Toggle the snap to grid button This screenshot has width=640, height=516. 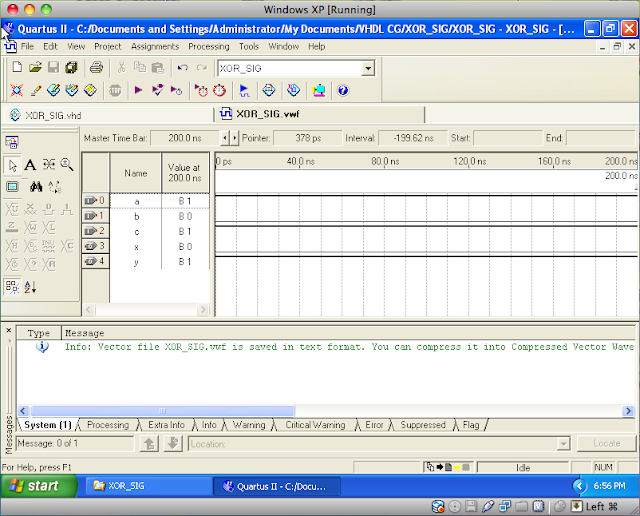coord(12,287)
